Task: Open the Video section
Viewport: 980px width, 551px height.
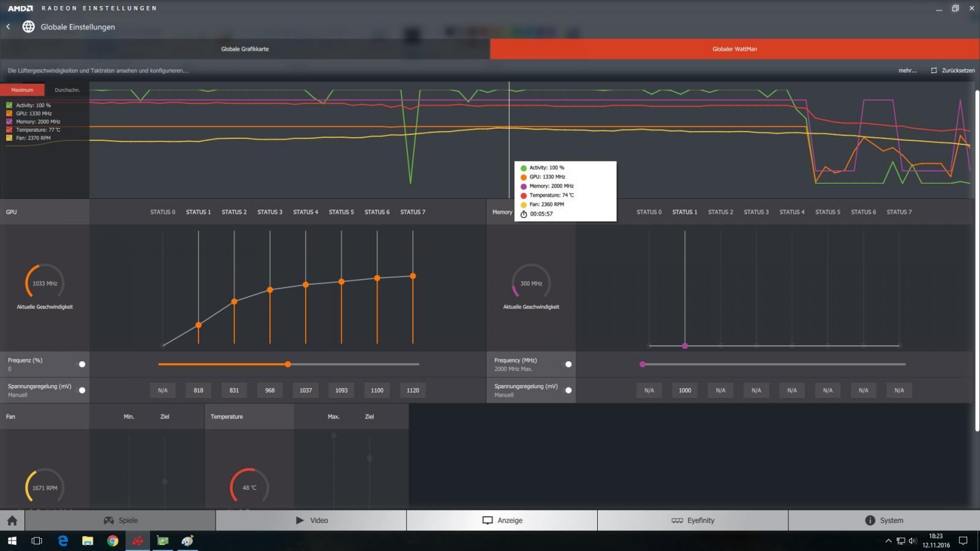Action: [x=311, y=520]
